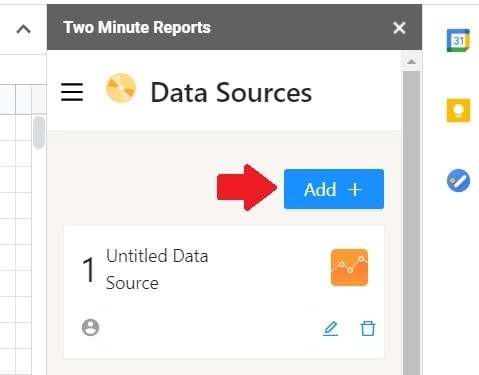Delete the Untitled Data Source with trash icon
Image resolution: width=479 pixels, height=375 pixels.
pos(368,328)
